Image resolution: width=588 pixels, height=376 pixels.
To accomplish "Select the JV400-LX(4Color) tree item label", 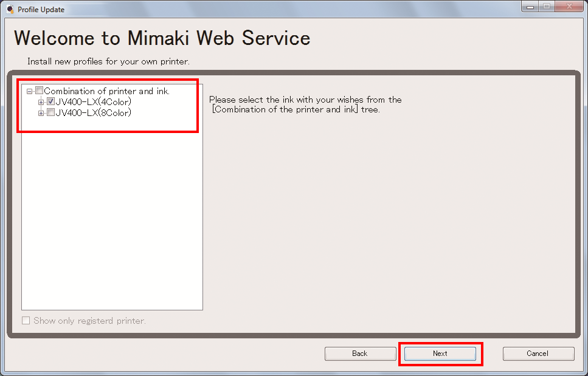I will 93,101.
